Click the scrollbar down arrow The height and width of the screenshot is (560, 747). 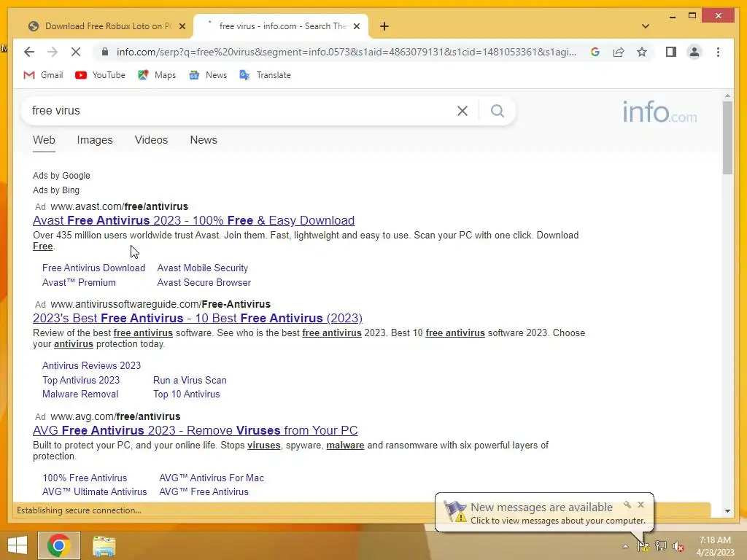(x=727, y=511)
